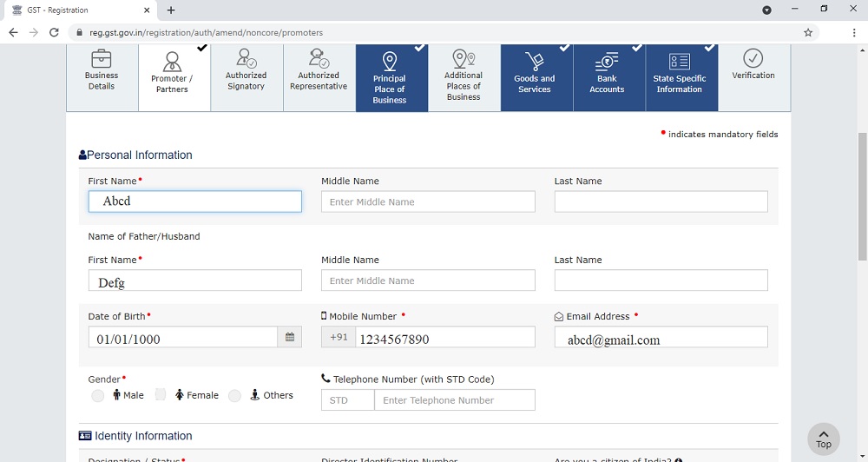The image size is (868, 462).
Task: Click Father/Husband Last Name field
Action: pyautogui.click(x=661, y=280)
